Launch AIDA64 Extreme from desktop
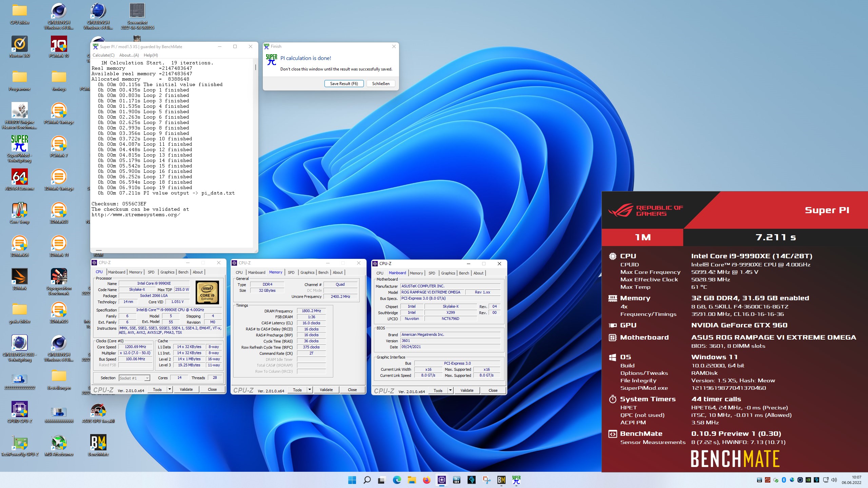The width and height of the screenshot is (868, 488). point(20,179)
